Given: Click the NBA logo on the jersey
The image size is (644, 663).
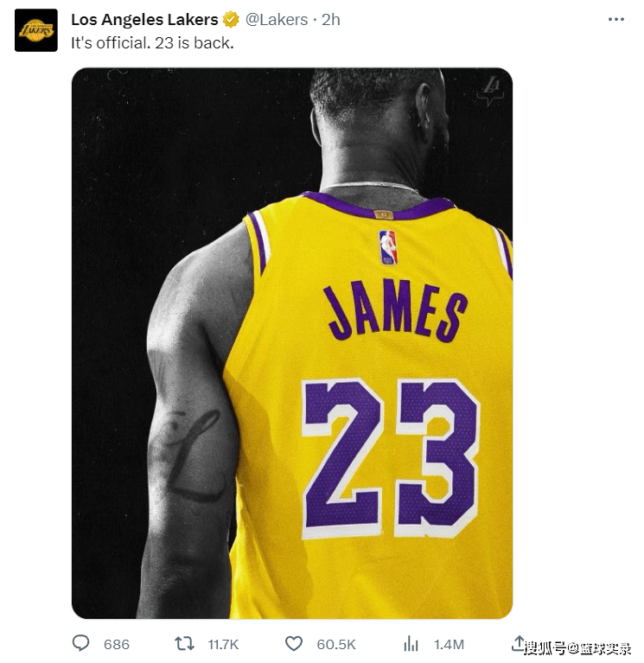Looking at the screenshot, I should tap(387, 247).
